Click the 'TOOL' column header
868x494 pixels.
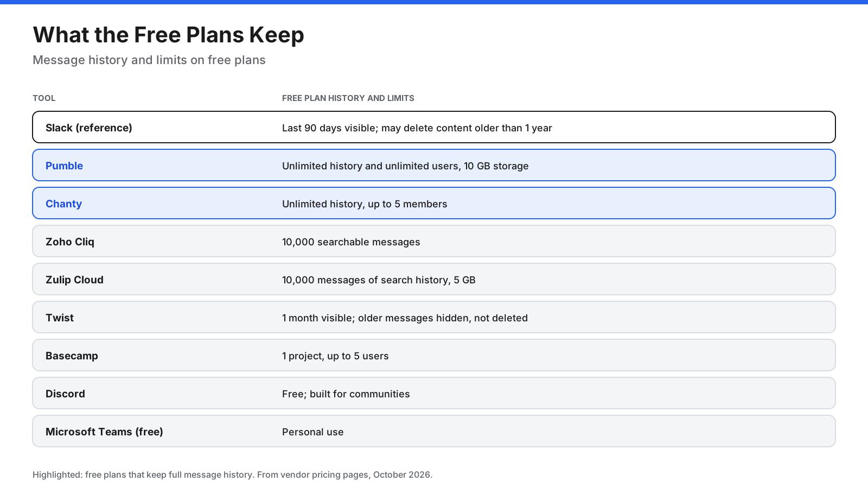(x=44, y=98)
